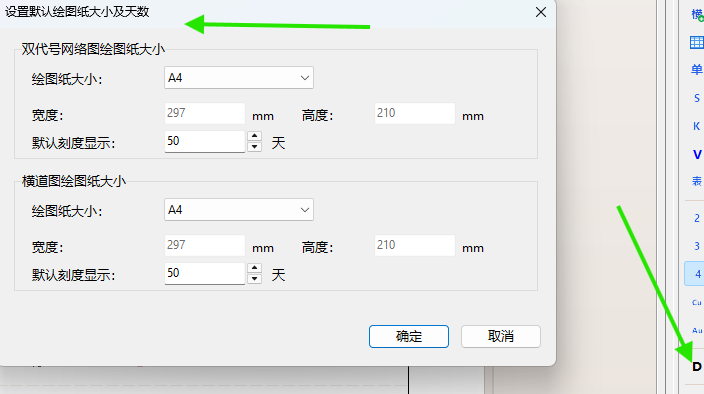This screenshot has width=704, height=394.
Task: Click the bold V icon in toolbar
Action: coord(697,154)
